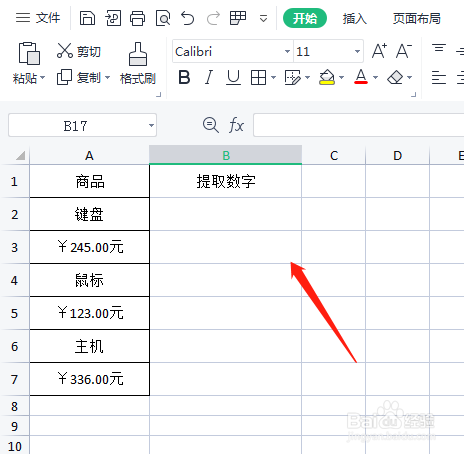Select column C header

[x=334, y=155]
